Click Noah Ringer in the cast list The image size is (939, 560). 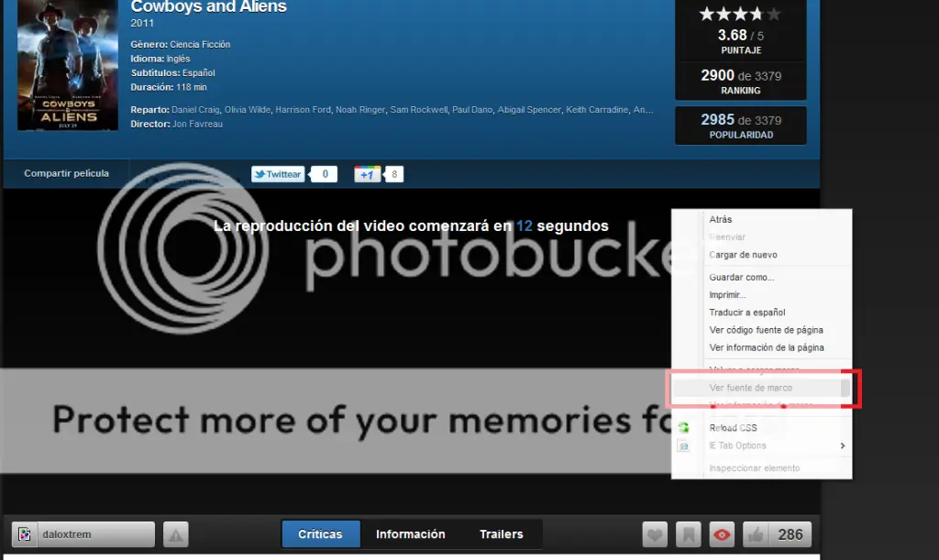tap(359, 109)
